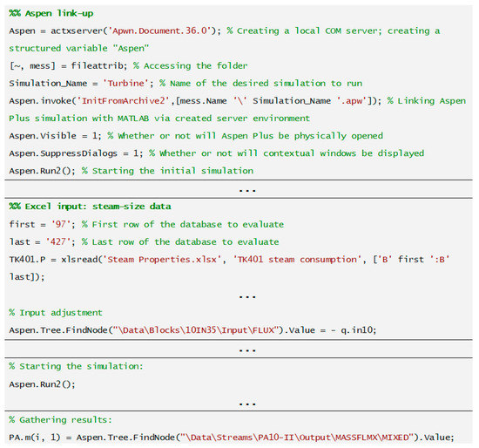
Task: Click the 'Aspen.SuppressDialogs = 1;' statement
Action: (76, 153)
